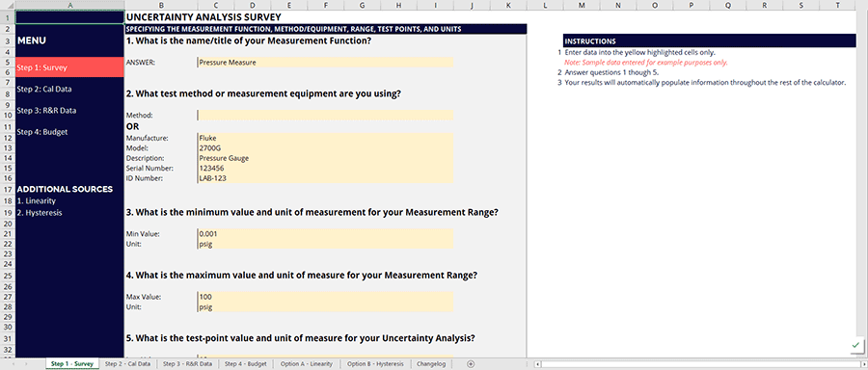Click the 'Serial Number:' label
The width and height of the screenshot is (868, 370).
click(x=149, y=168)
